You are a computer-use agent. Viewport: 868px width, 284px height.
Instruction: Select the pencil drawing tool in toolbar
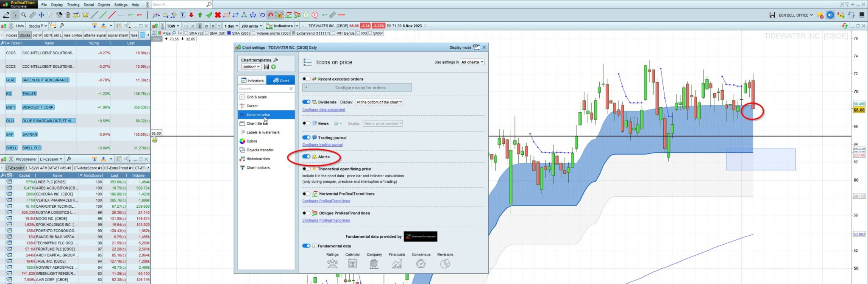(x=6, y=15)
